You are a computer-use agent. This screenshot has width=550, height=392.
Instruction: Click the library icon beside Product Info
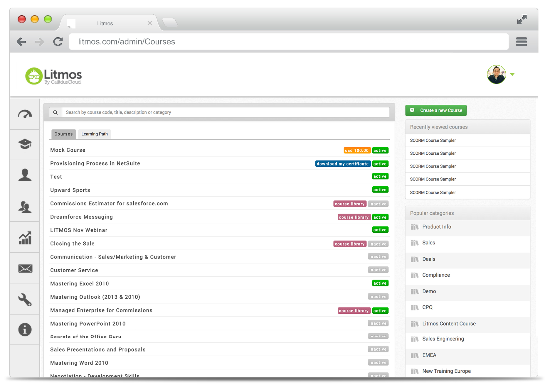tap(415, 227)
